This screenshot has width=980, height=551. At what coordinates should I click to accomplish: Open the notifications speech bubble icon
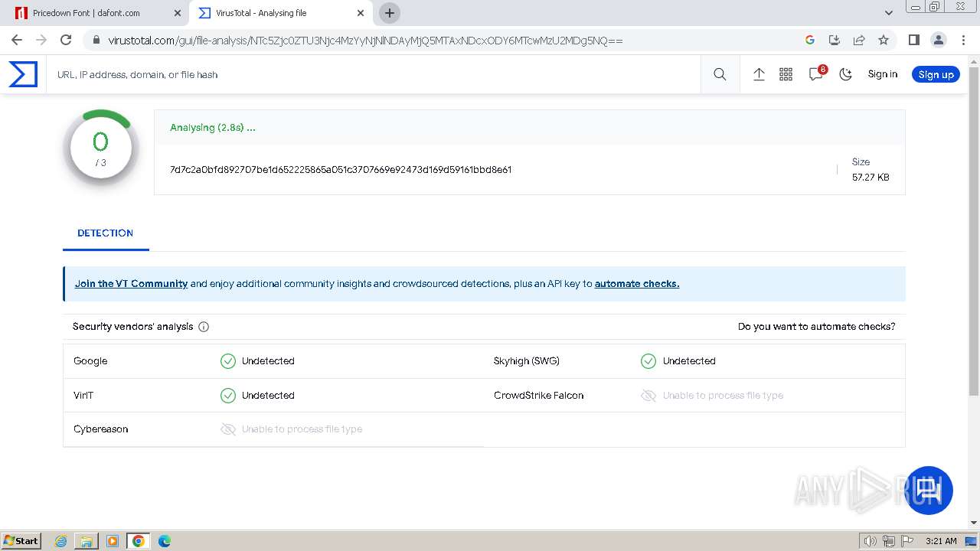pyautogui.click(x=816, y=74)
